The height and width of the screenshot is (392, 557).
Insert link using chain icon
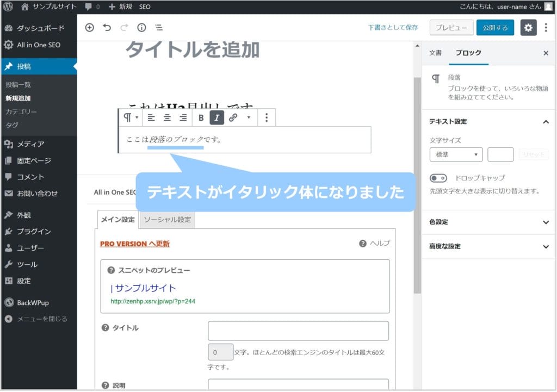(x=233, y=117)
